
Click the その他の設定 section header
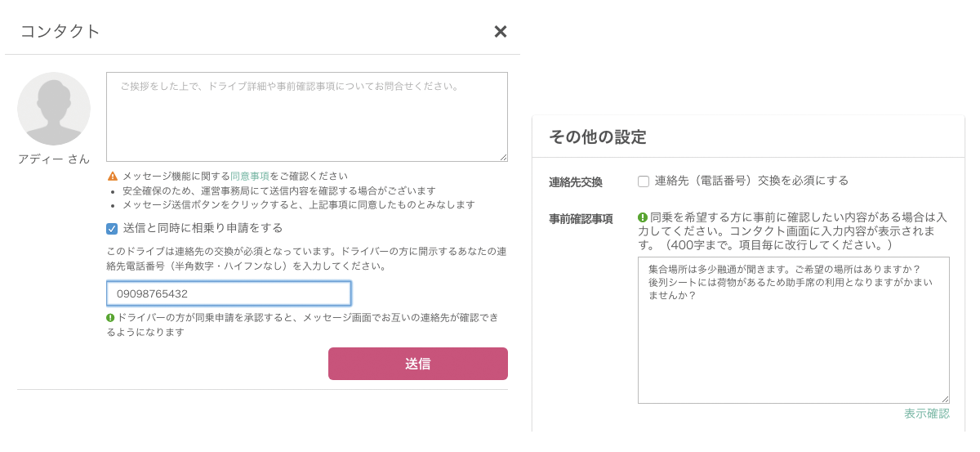coord(598,137)
